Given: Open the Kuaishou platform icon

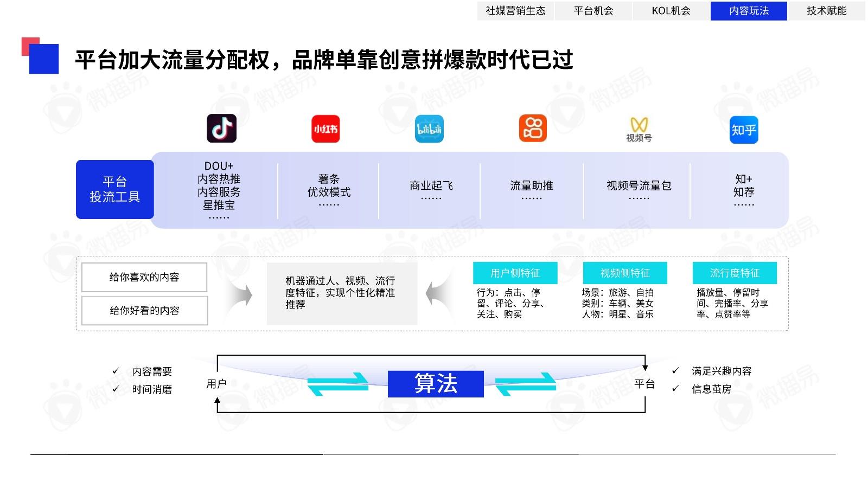Looking at the screenshot, I should pyautogui.click(x=533, y=128).
